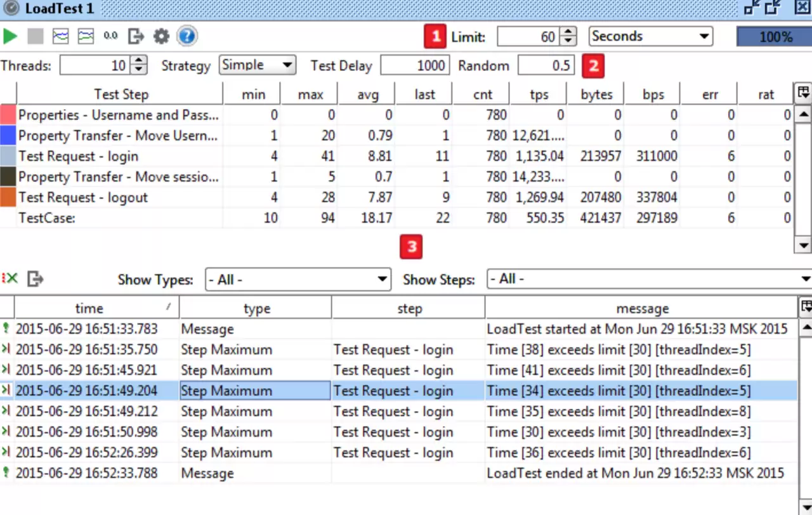Reset statistics with the 0.0 icon
This screenshot has height=515, width=812.
[111, 36]
